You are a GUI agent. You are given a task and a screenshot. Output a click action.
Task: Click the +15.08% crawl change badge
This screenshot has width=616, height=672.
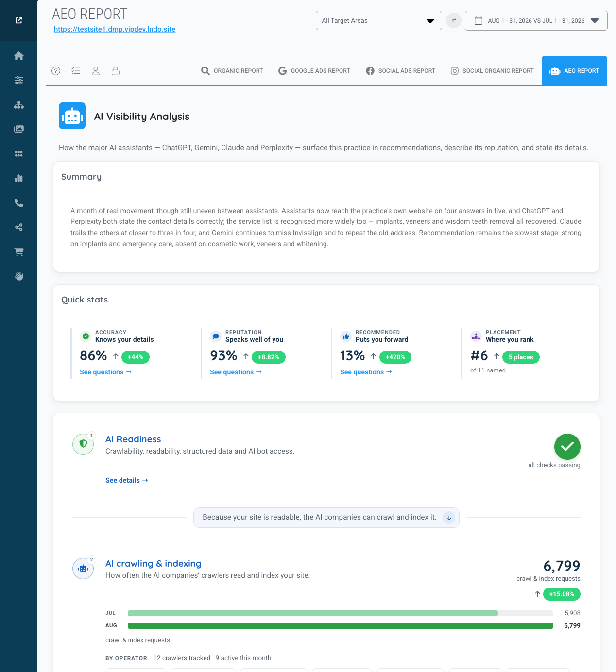pyautogui.click(x=562, y=594)
